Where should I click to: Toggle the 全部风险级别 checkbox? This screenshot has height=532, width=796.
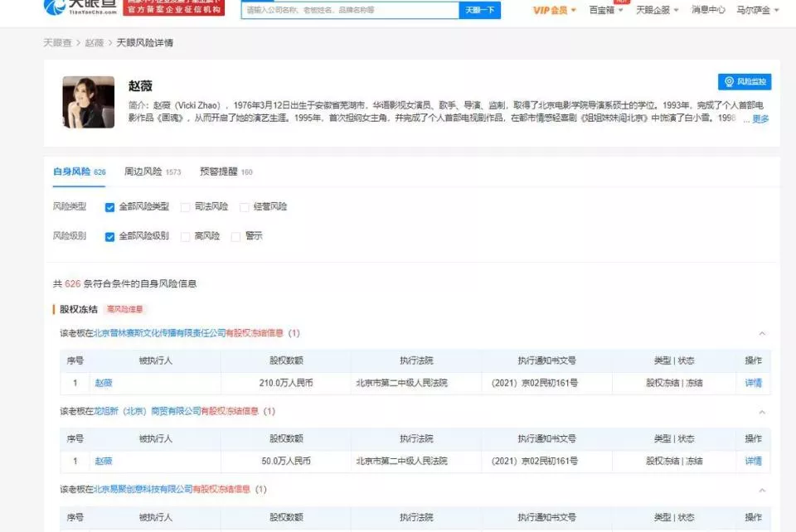coord(109,237)
